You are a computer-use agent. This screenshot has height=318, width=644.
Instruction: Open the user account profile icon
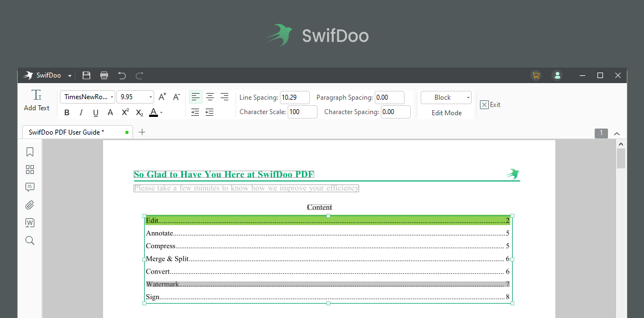(558, 75)
